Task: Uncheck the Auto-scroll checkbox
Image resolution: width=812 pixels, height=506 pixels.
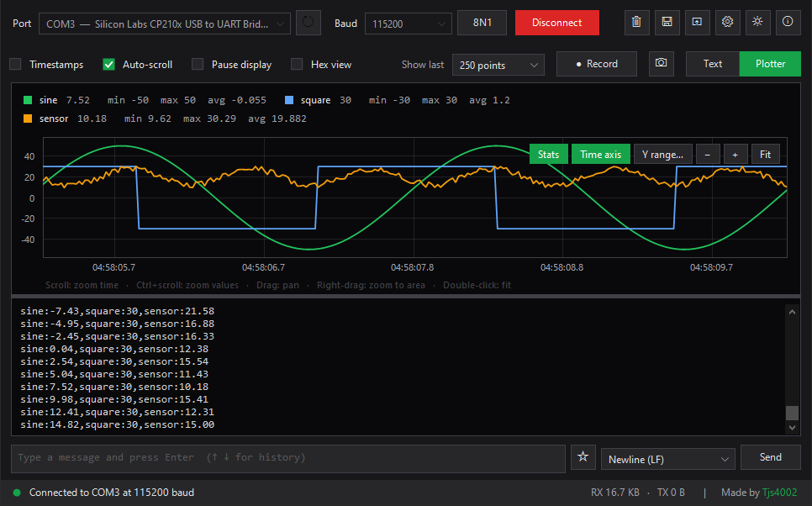Action: click(108, 64)
